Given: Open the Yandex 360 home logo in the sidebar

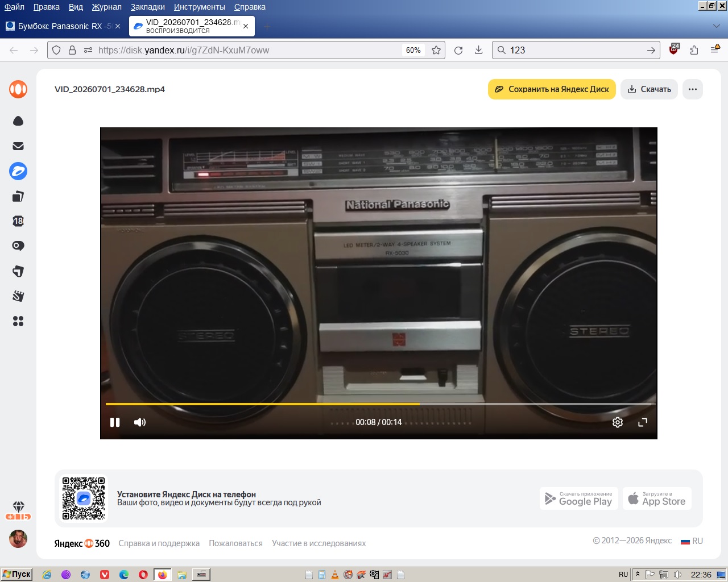Looking at the screenshot, I should pyautogui.click(x=18, y=89).
